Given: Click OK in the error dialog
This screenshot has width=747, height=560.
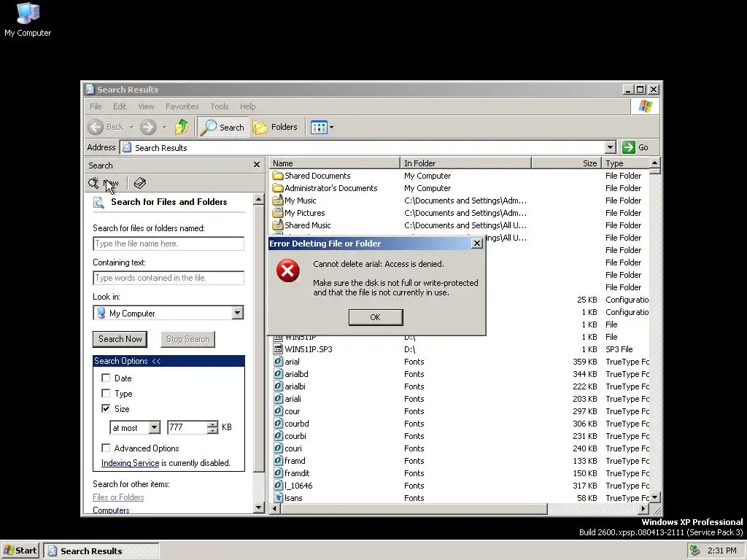Looking at the screenshot, I should coord(376,317).
